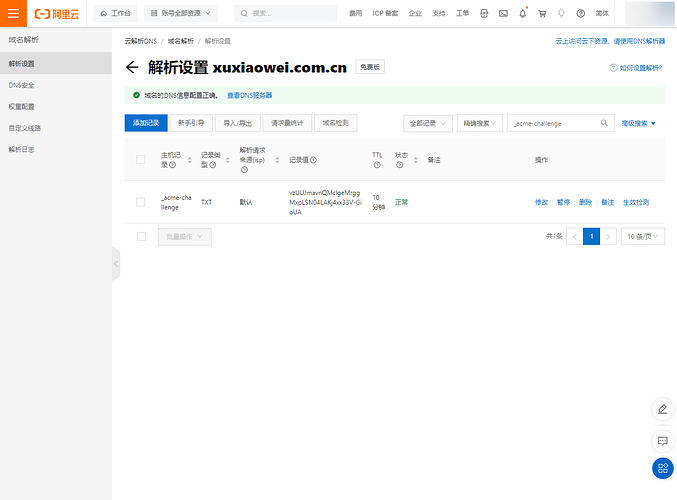The width and height of the screenshot is (677, 500).
Task: Open the chat feedback floating icon
Action: pyautogui.click(x=662, y=440)
